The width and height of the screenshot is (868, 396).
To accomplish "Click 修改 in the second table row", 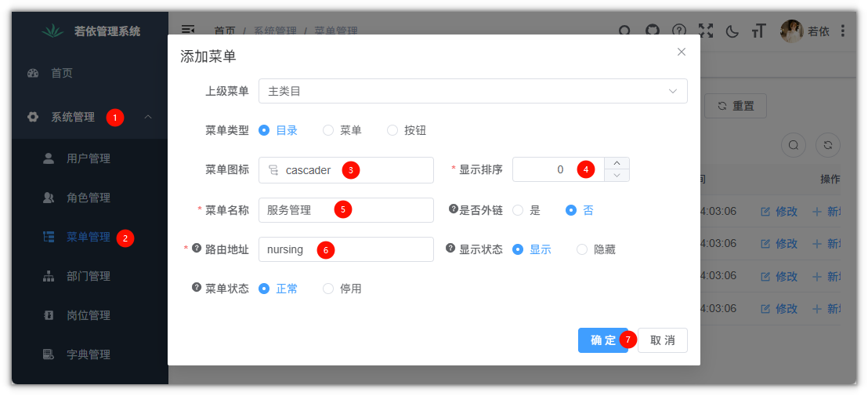I will coord(779,244).
